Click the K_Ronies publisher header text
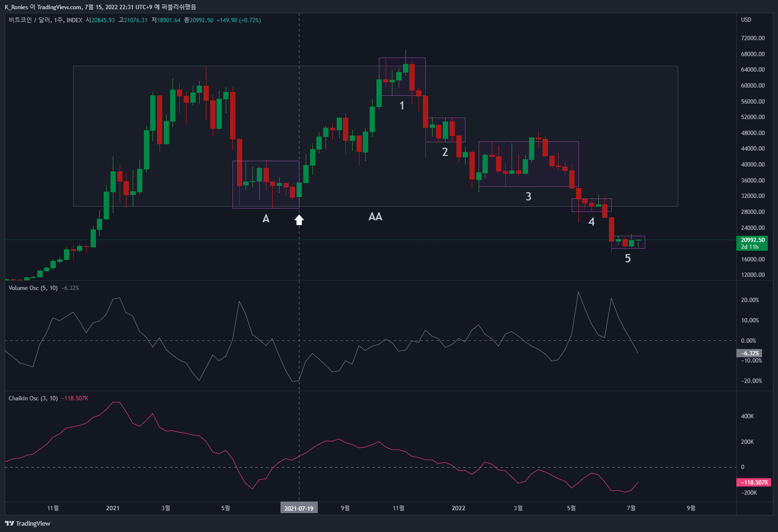The height and width of the screenshot is (532, 778). 101,7
